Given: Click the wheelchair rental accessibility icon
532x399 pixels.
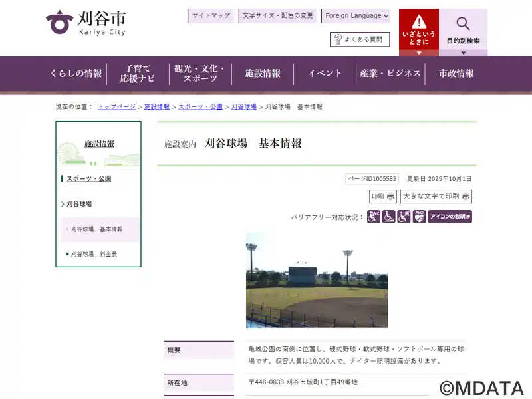Looking at the screenshot, I should [x=404, y=217].
